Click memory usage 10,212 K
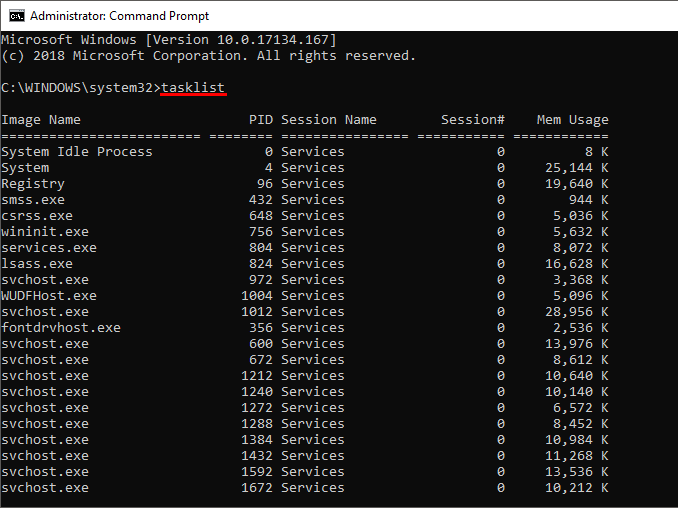 coord(577,488)
